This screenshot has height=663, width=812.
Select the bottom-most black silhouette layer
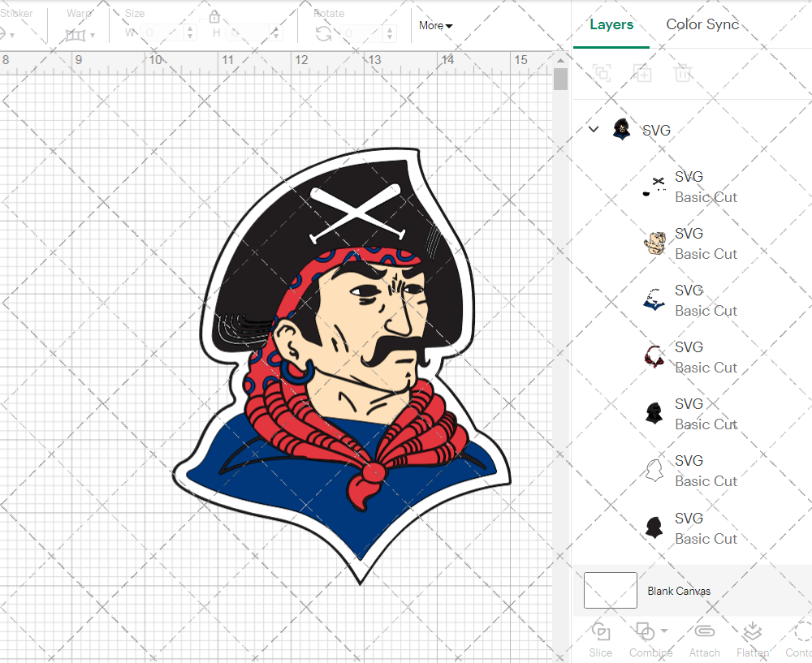[x=692, y=528]
